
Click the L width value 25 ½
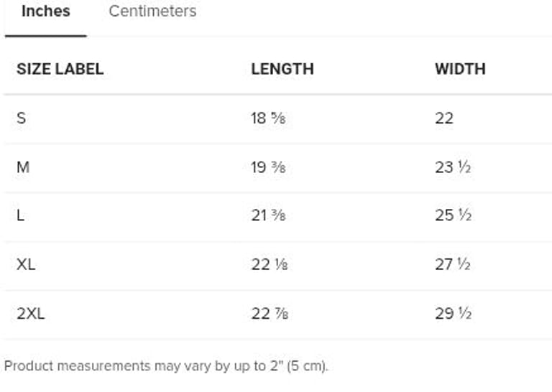453,215
